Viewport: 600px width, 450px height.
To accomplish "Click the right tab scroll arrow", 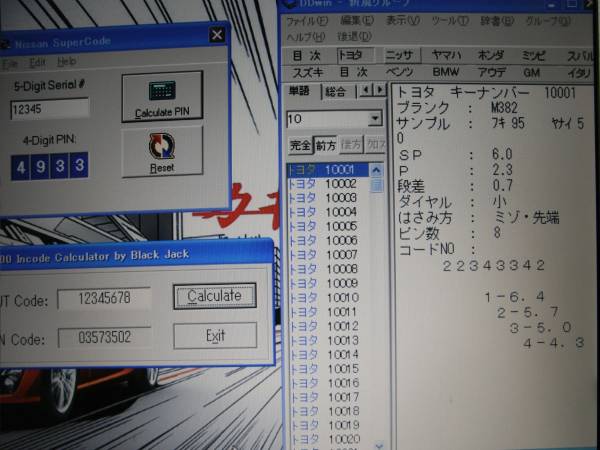I will click(380, 90).
